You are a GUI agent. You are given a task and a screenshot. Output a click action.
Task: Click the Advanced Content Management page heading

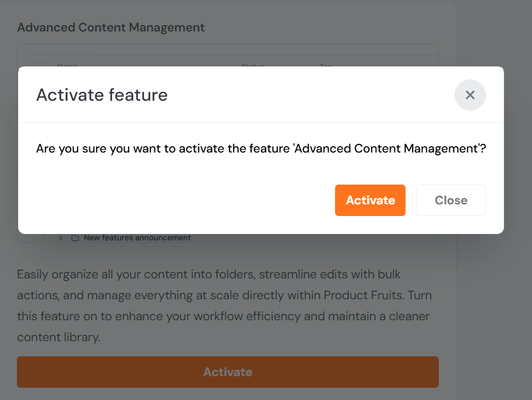pyautogui.click(x=111, y=27)
